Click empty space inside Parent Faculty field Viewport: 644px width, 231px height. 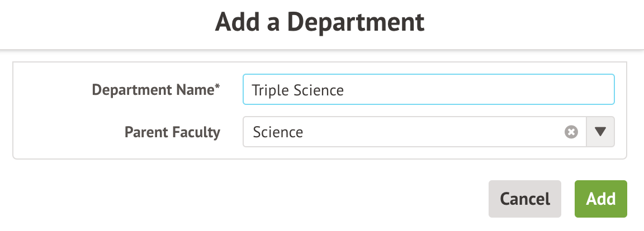point(436,132)
